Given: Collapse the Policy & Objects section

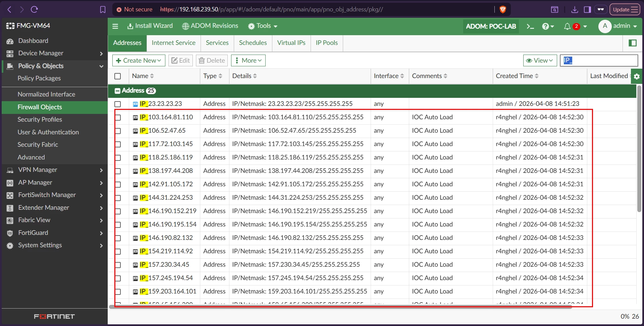Looking at the screenshot, I should pos(101,66).
